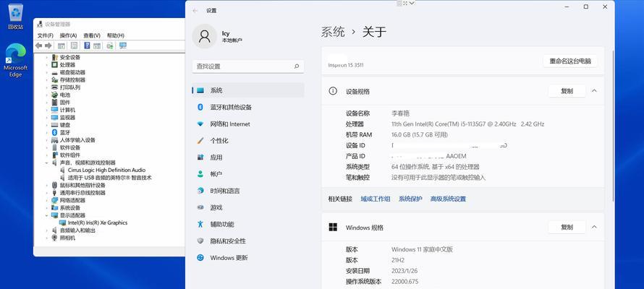Open the 域或工作组 link

coord(376,199)
